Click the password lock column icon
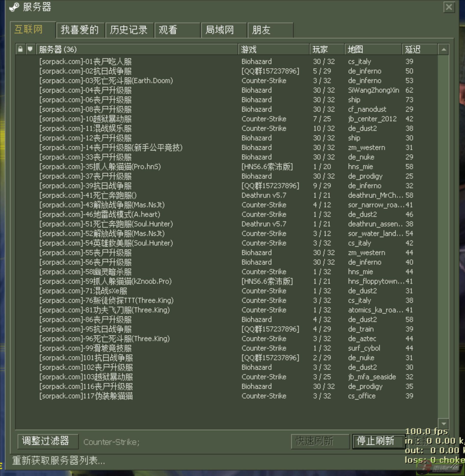The height and width of the screenshot is (476, 465). pyautogui.click(x=20, y=49)
